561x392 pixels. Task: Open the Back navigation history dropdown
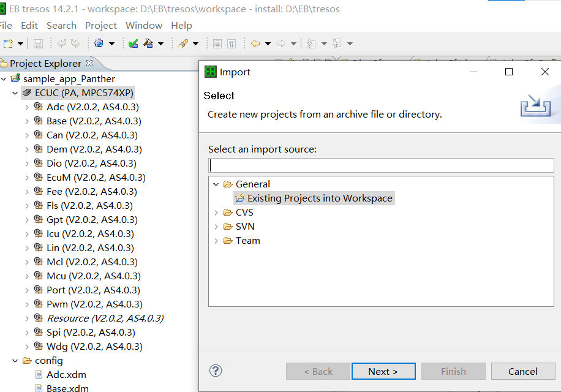tap(268, 44)
